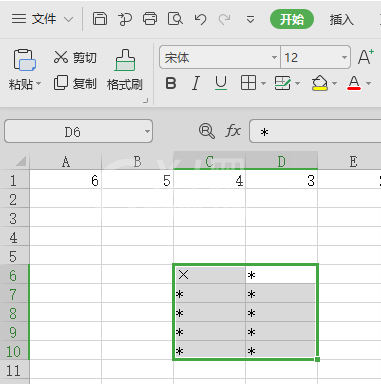Expand the quick access toolbar customize arrow

pyautogui.click(x=250, y=20)
